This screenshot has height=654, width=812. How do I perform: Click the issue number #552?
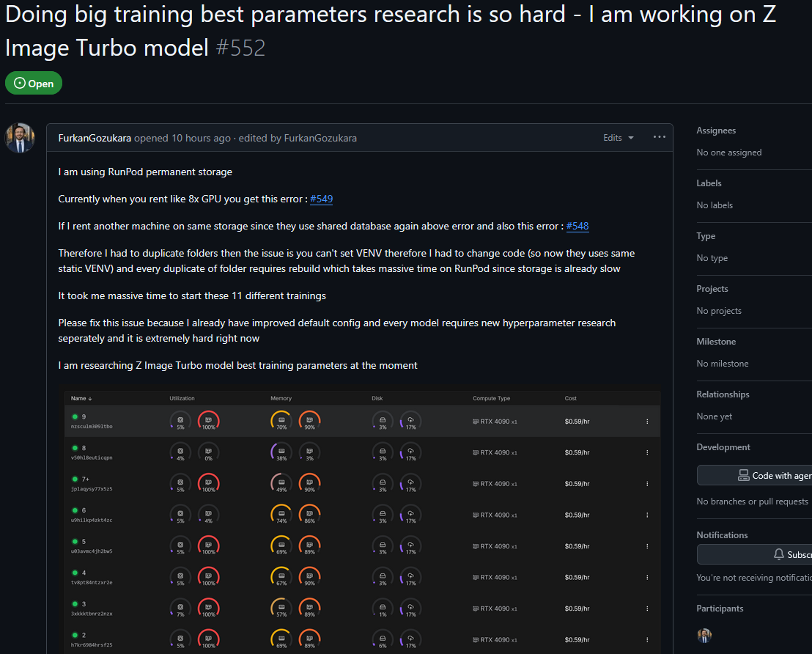pyautogui.click(x=240, y=48)
